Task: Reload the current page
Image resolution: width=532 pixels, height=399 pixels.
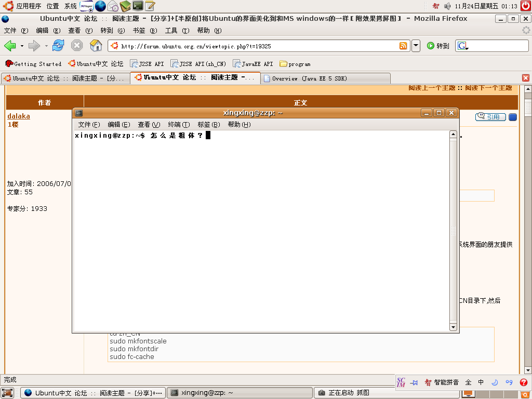Action: click(58, 45)
